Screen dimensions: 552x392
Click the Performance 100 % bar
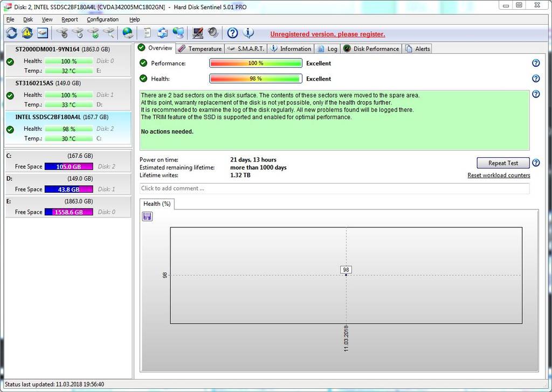coord(256,63)
